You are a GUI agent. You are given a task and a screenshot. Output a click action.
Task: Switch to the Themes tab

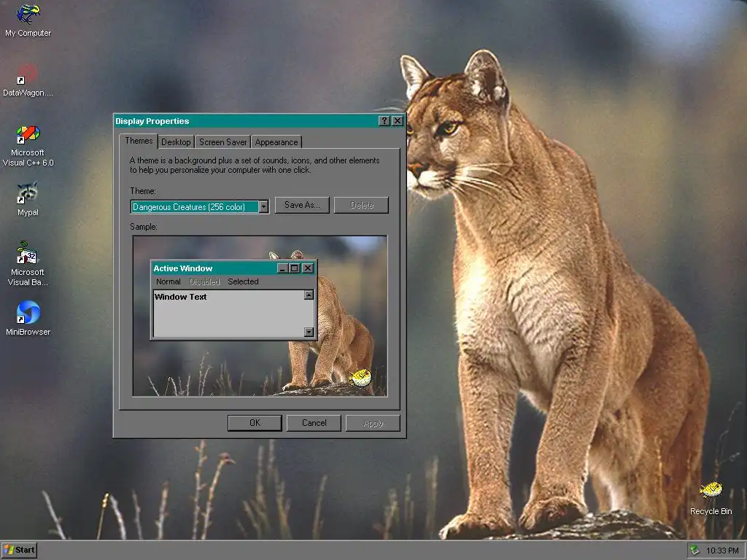tap(139, 141)
